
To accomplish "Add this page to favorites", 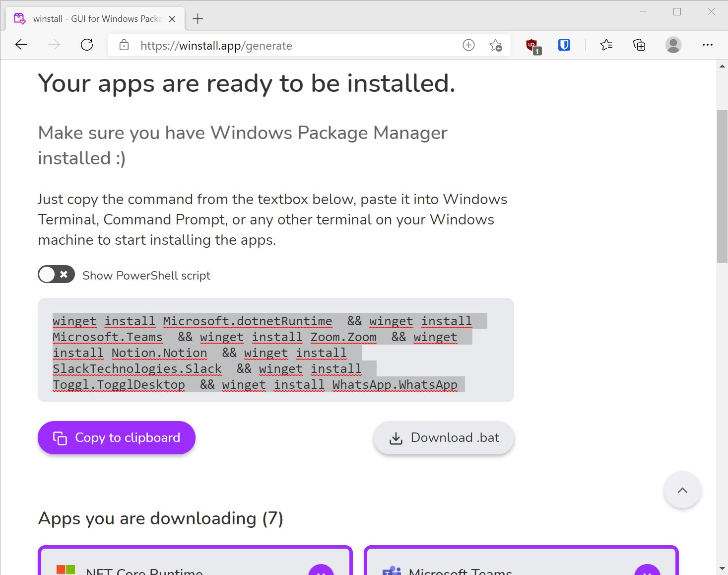I will coord(496,45).
